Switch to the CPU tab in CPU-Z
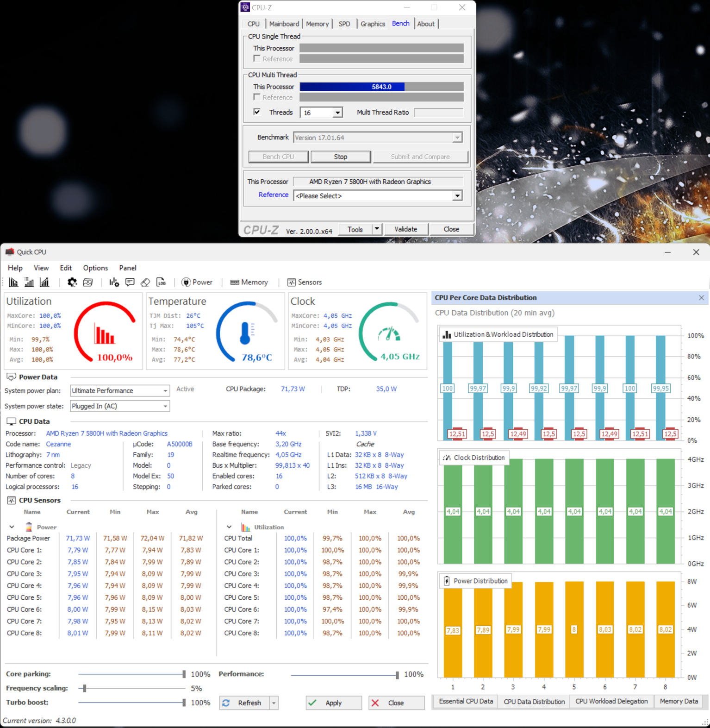This screenshot has height=728, width=710. click(253, 24)
